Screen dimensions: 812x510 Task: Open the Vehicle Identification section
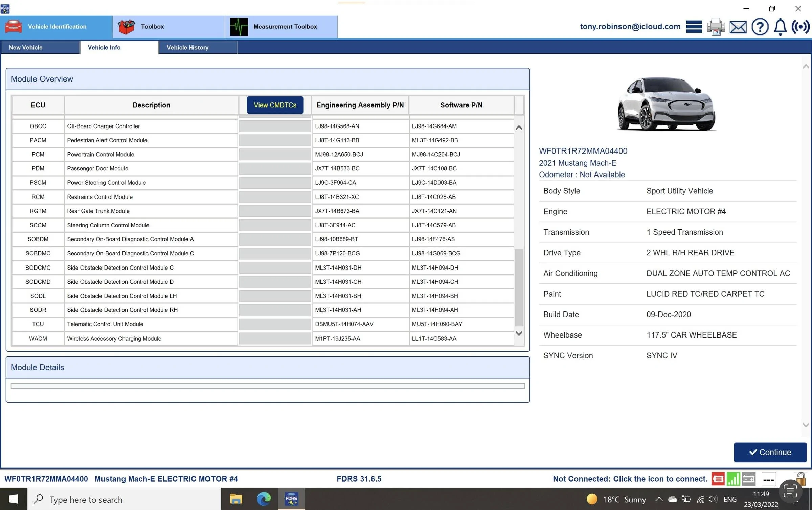[x=56, y=27]
